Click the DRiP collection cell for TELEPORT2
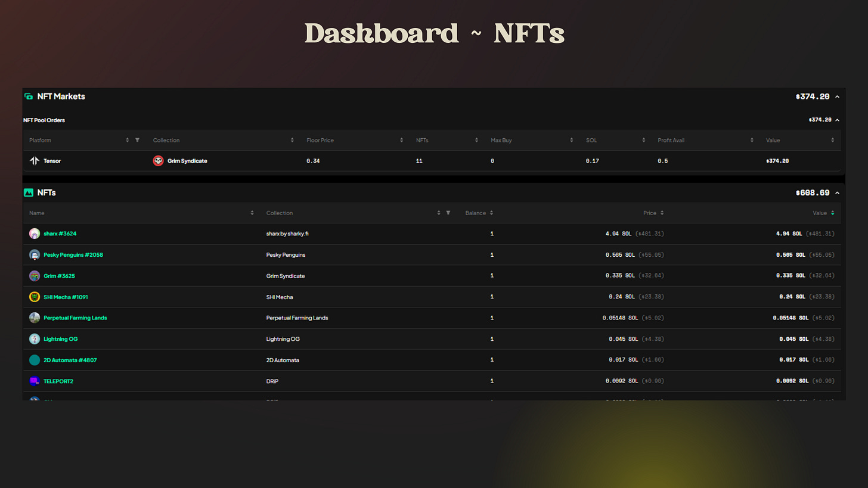The image size is (868, 488). coord(272,381)
